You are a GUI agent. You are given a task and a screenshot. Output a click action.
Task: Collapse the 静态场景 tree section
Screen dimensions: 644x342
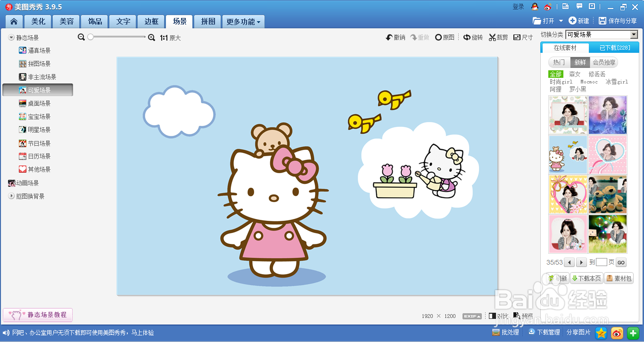[11, 37]
